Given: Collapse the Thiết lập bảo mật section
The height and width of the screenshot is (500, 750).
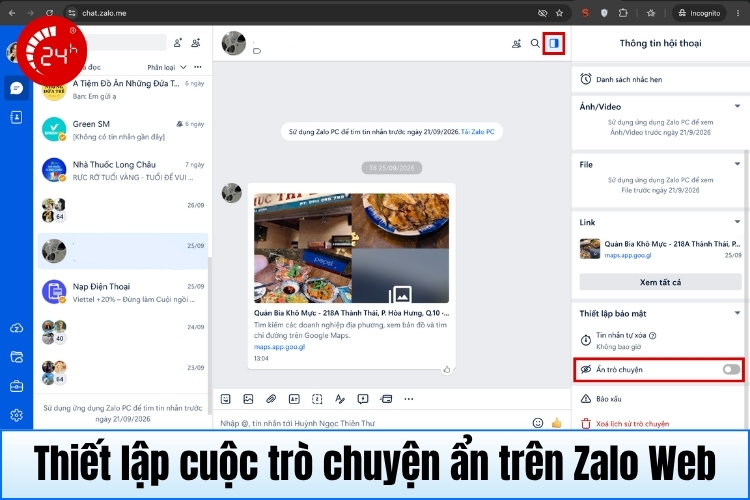Looking at the screenshot, I should point(737,313).
